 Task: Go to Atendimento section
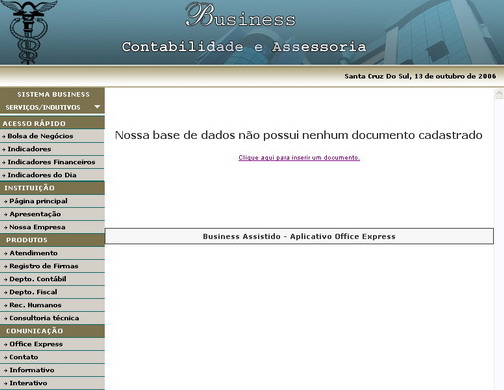(52, 253)
